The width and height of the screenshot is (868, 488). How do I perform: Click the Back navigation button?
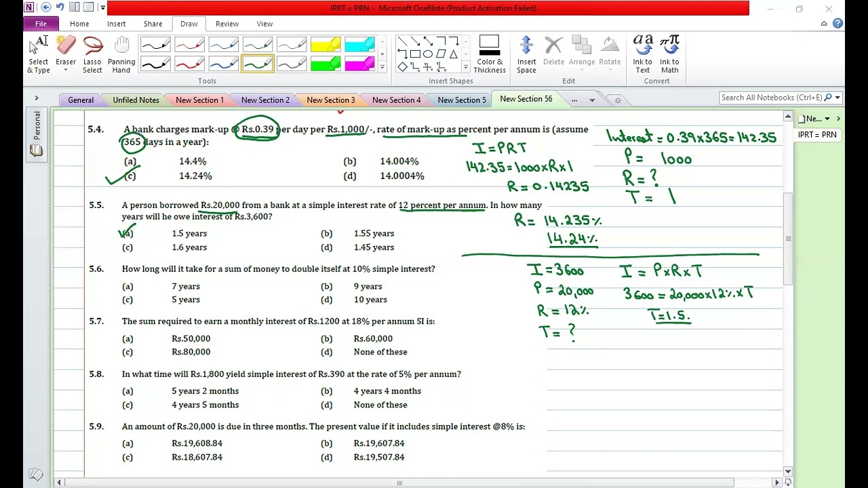[46, 7]
